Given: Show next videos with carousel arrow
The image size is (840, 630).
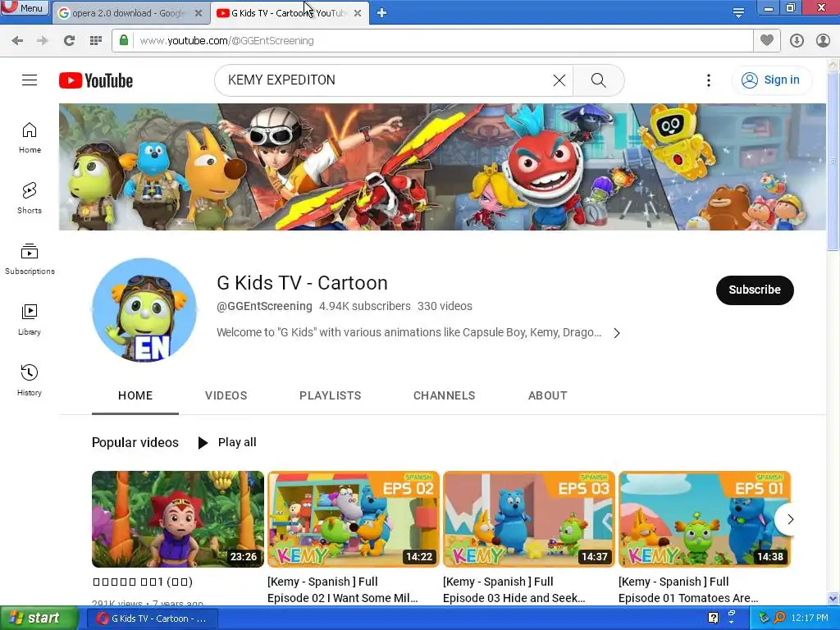Looking at the screenshot, I should 790,519.
